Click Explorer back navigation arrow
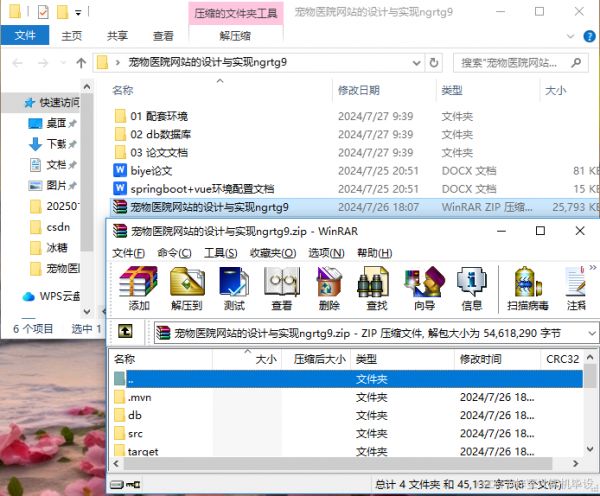The width and height of the screenshot is (600, 496). [18, 63]
